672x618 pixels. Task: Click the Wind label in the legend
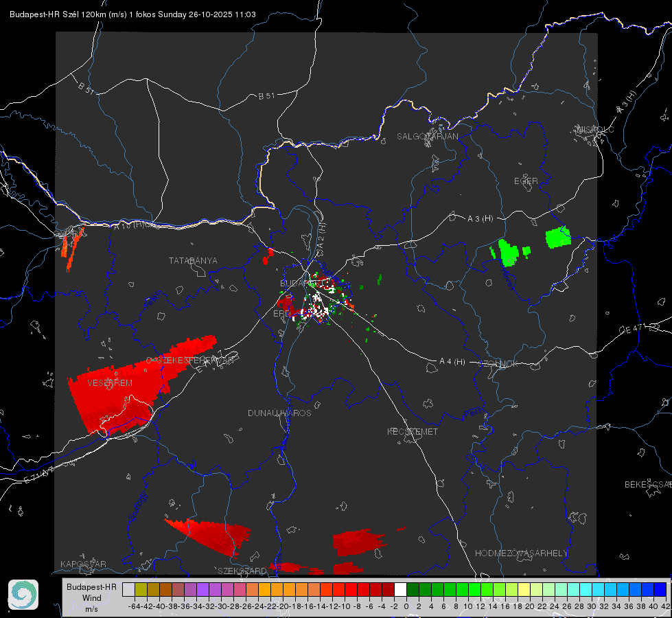(92, 597)
